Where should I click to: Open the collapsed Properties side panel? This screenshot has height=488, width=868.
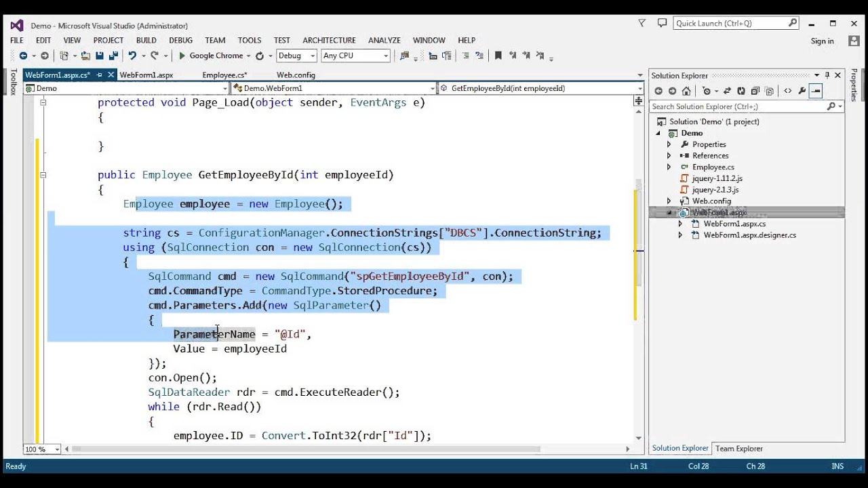pyautogui.click(x=854, y=85)
